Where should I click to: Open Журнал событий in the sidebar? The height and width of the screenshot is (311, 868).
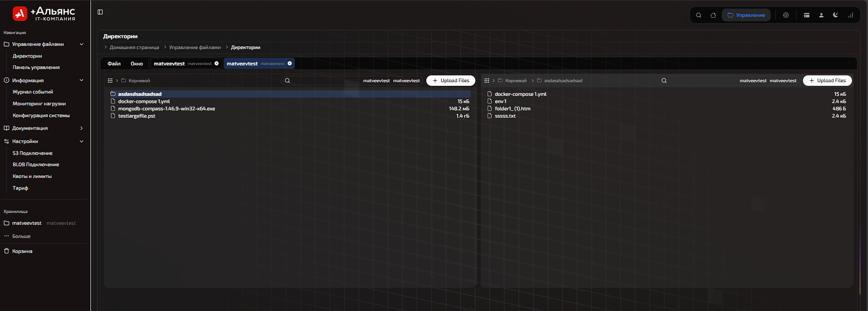33,92
